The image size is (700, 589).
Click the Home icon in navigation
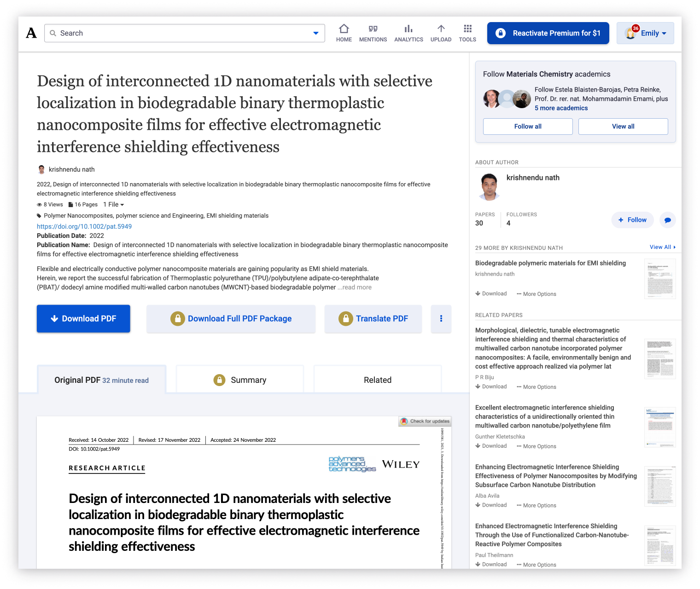(x=344, y=29)
